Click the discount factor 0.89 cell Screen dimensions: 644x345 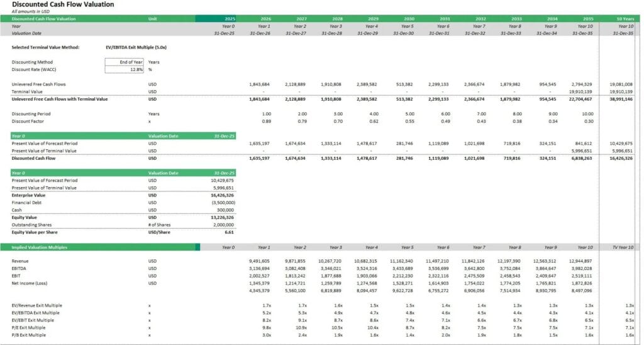coord(266,122)
